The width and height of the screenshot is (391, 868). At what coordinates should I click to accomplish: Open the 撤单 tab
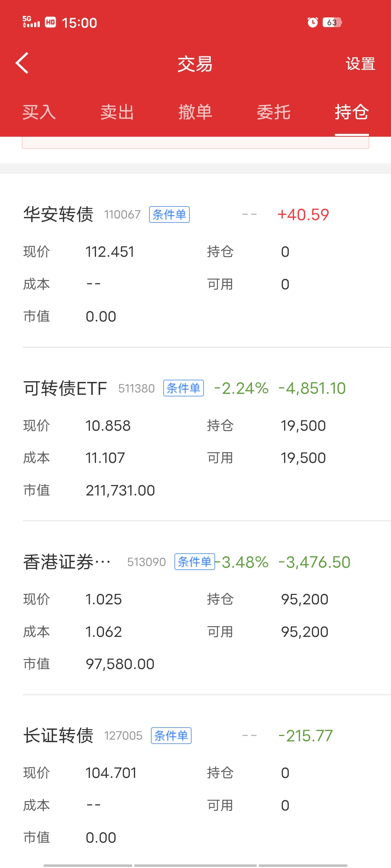point(195,112)
